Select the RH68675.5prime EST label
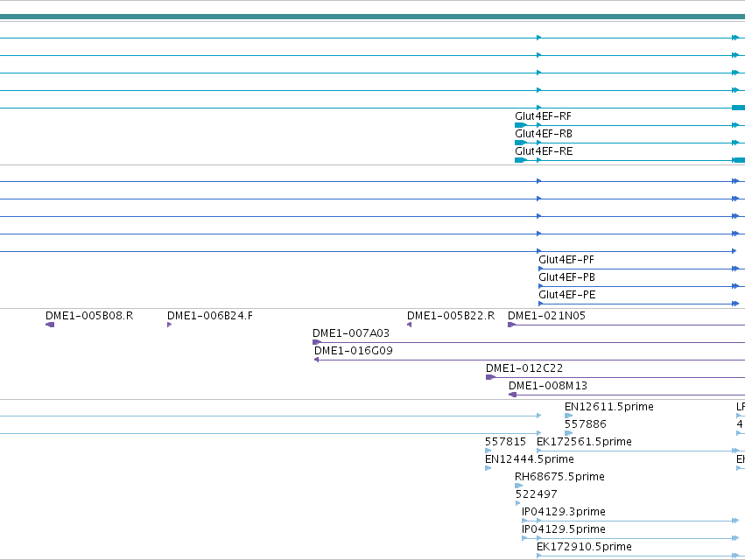Screen dimensions: 745x560 tap(559, 477)
